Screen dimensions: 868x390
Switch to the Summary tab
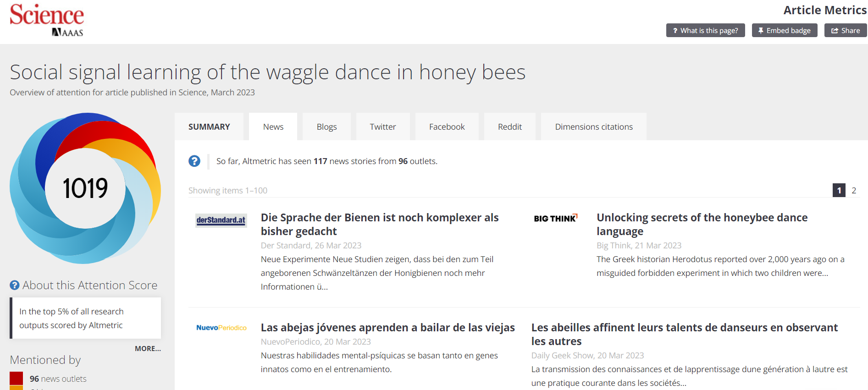209,127
